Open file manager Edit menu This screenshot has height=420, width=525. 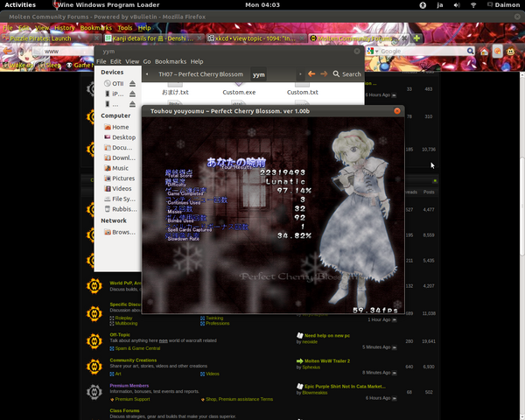coord(115,61)
